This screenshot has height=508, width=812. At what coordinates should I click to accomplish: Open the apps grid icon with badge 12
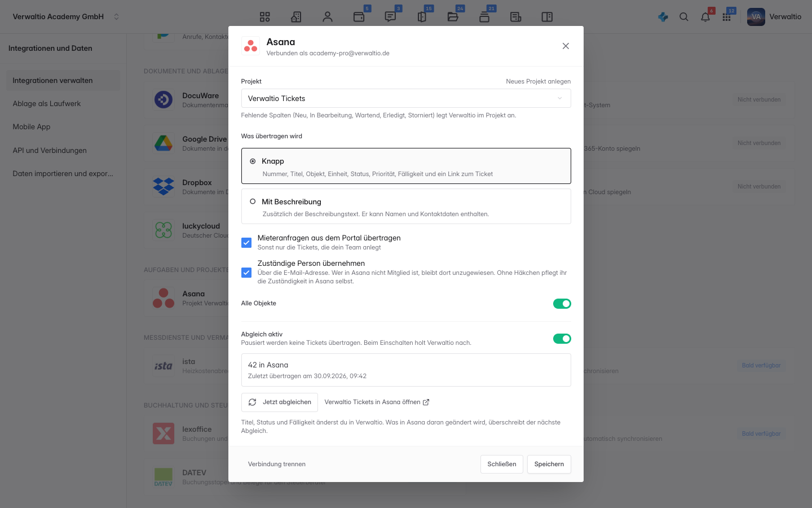tap(727, 17)
